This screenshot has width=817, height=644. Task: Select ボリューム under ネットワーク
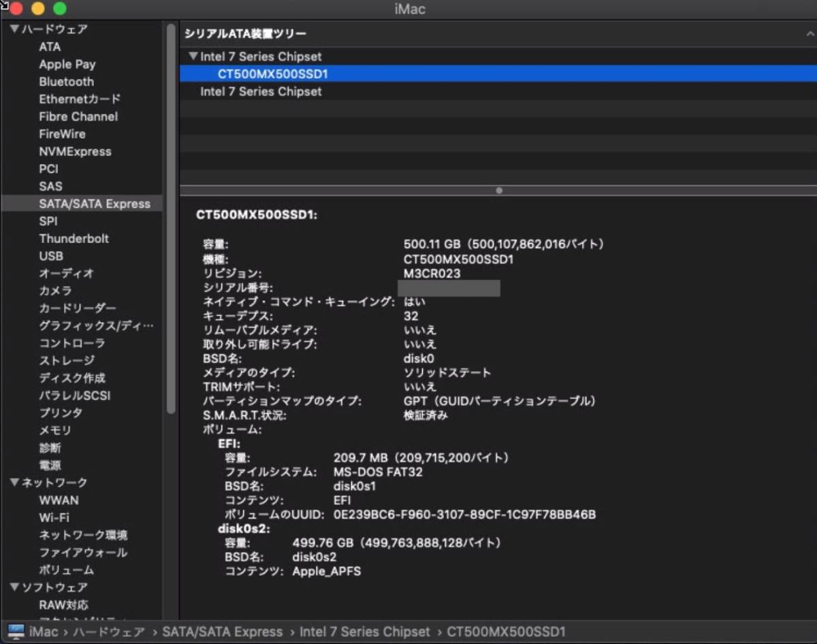(x=66, y=570)
